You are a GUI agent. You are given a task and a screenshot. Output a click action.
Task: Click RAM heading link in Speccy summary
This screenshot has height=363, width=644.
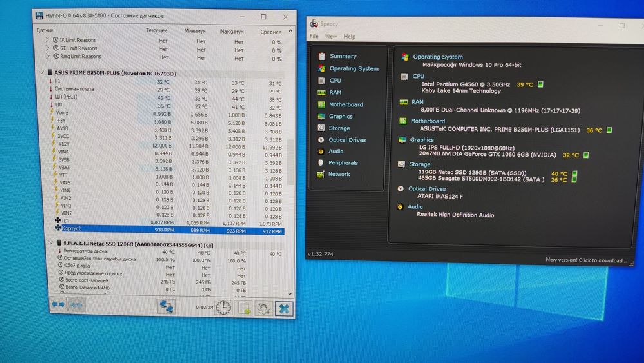pos(417,102)
